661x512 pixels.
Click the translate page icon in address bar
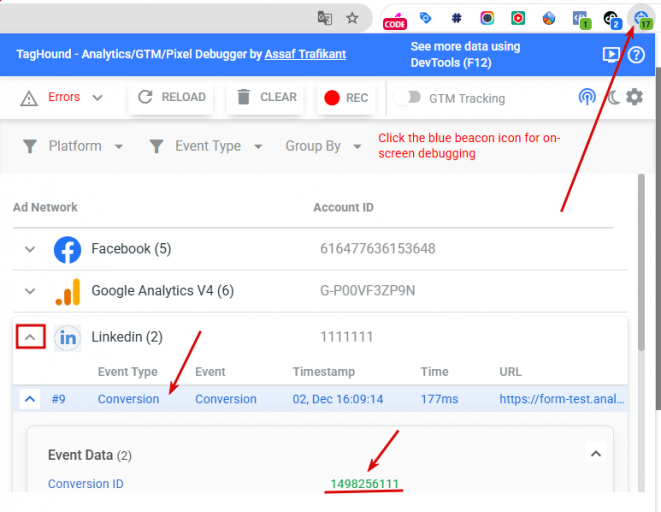click(x=325, y=18)
